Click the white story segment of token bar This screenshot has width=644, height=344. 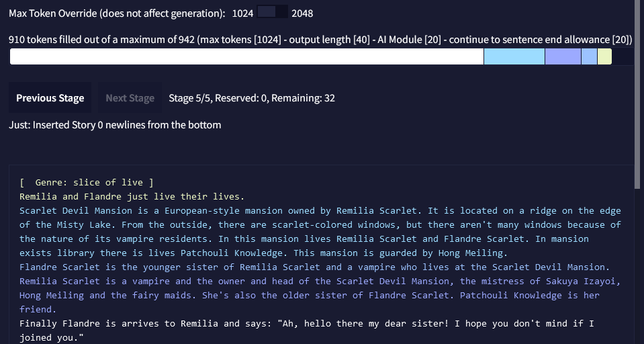(x=246, y=56)
